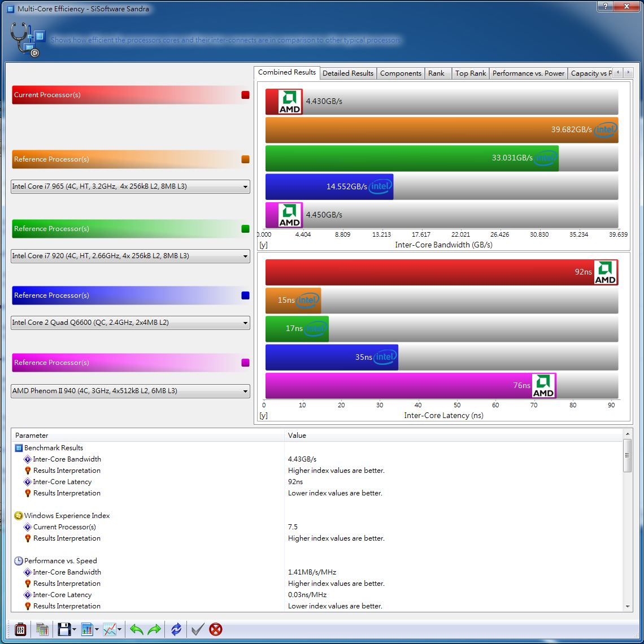This screenshot has height=644, width=644.
Task: Click the line graph icon in toolbar
Action: (x=110, y=629)
